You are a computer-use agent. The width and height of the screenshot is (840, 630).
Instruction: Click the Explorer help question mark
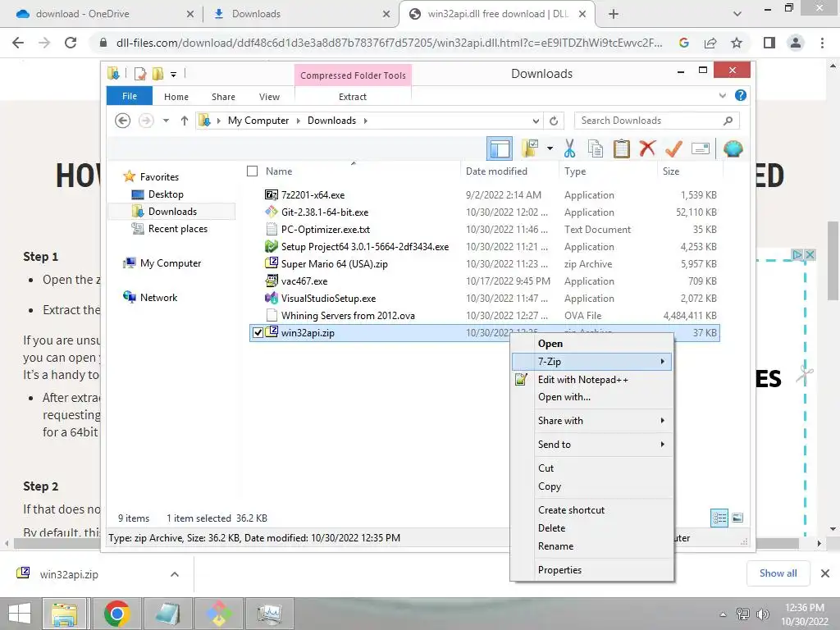click(x=741, y=95)
